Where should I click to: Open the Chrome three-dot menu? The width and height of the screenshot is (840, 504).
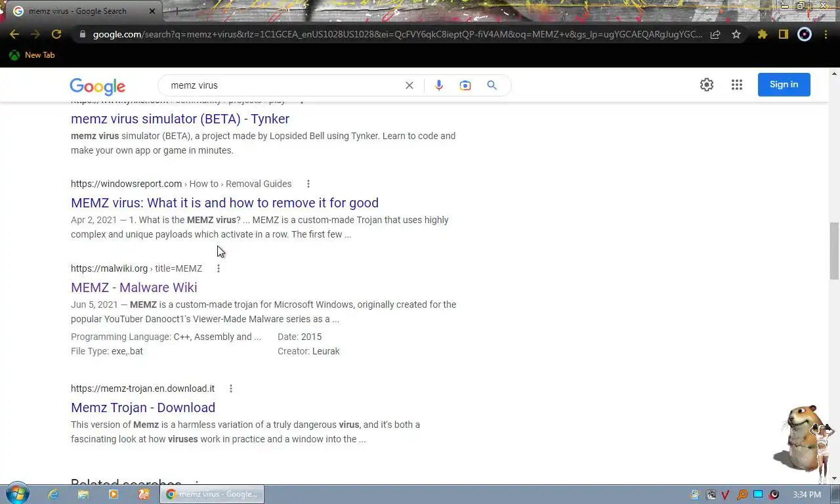[826, 34]
